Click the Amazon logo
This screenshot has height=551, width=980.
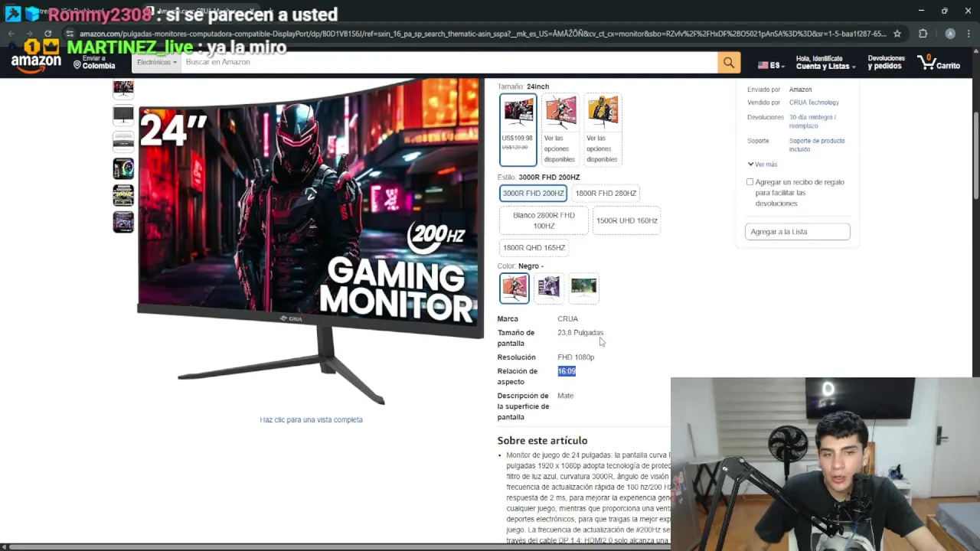tap(36, 64)
